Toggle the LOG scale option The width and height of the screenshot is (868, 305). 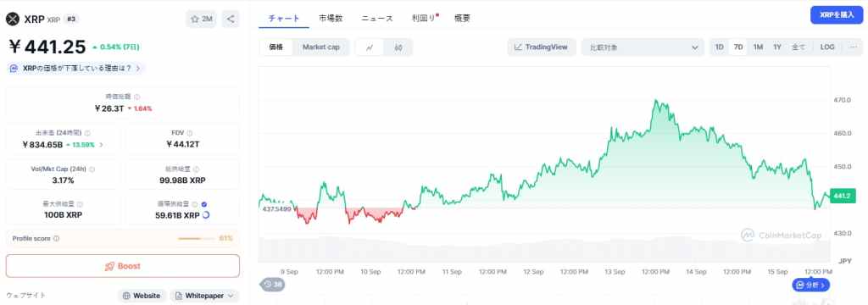(x=827, y=47)
